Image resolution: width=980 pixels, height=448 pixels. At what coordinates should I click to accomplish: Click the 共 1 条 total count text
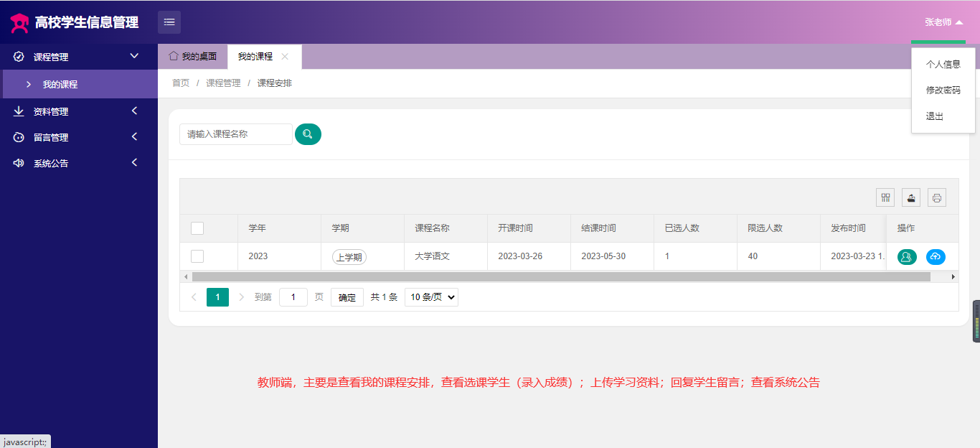(384, 297)
